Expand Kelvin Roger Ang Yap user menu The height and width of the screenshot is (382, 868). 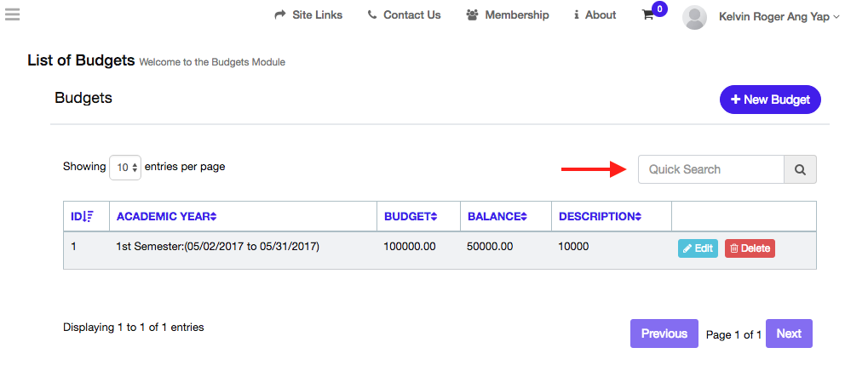[x=779, y=16]
